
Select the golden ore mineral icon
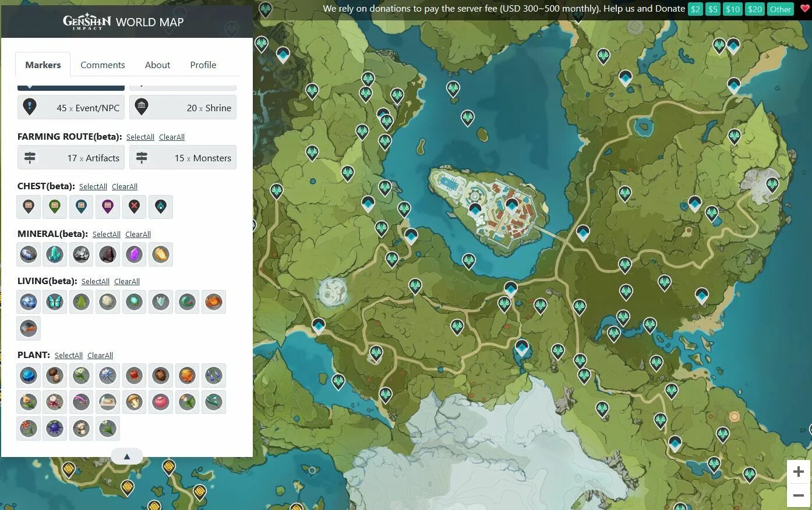pyautogui.click(x=161, y=254)
